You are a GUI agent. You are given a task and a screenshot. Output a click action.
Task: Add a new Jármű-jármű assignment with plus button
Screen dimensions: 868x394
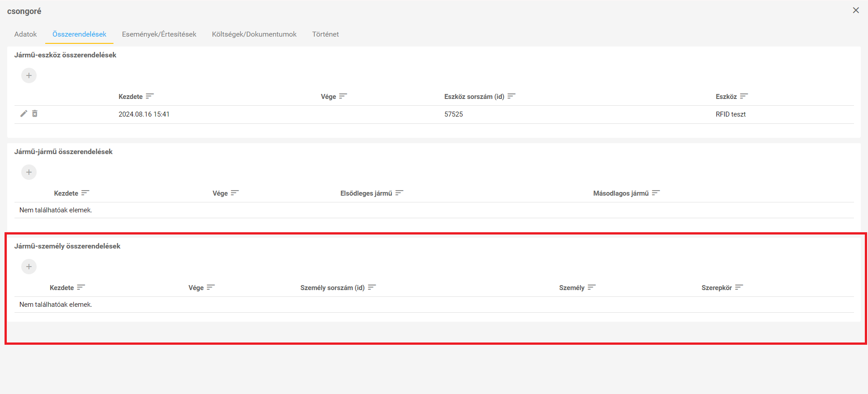click(29, 172)
